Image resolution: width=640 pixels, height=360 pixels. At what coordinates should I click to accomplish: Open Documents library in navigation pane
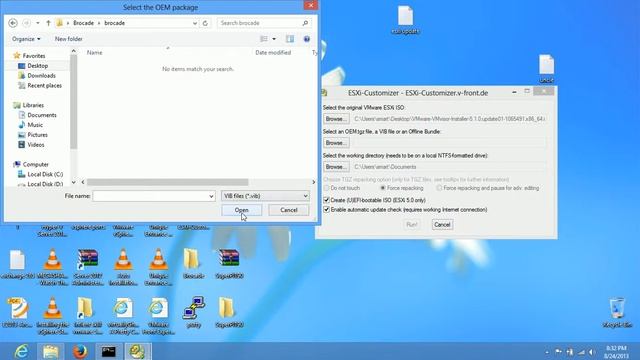tap(42, 115)
